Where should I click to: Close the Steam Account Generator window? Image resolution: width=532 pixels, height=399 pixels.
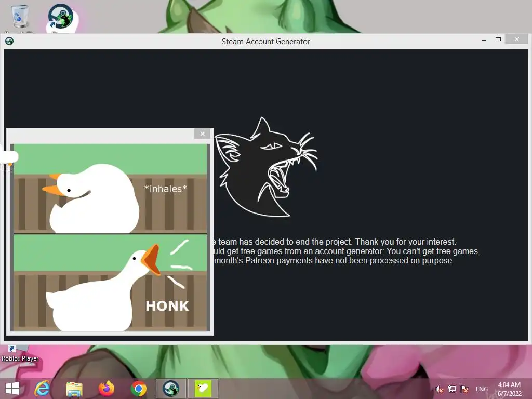click(x=517, y=39)
